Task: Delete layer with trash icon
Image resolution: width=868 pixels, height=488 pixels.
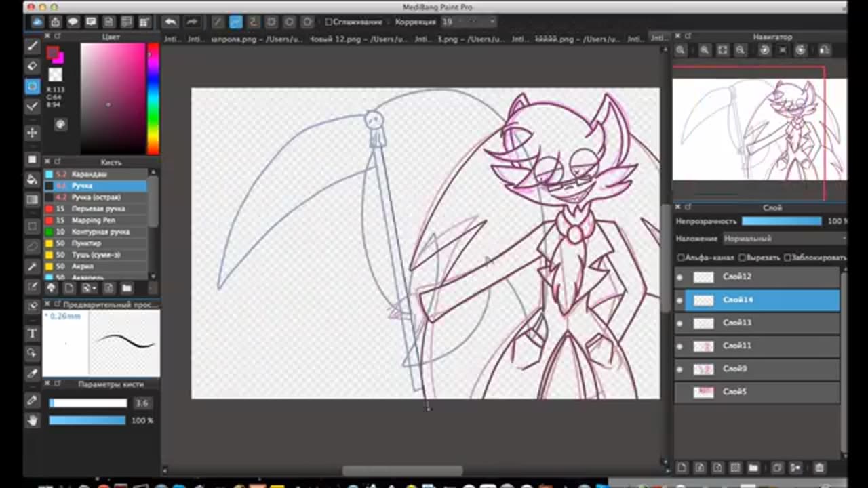Action: tap(819, 468)
